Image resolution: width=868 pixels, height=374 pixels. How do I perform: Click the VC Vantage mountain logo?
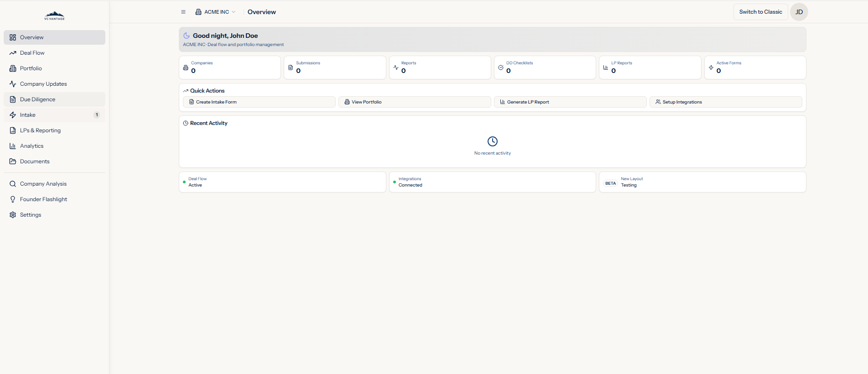(x=54, y=16)
